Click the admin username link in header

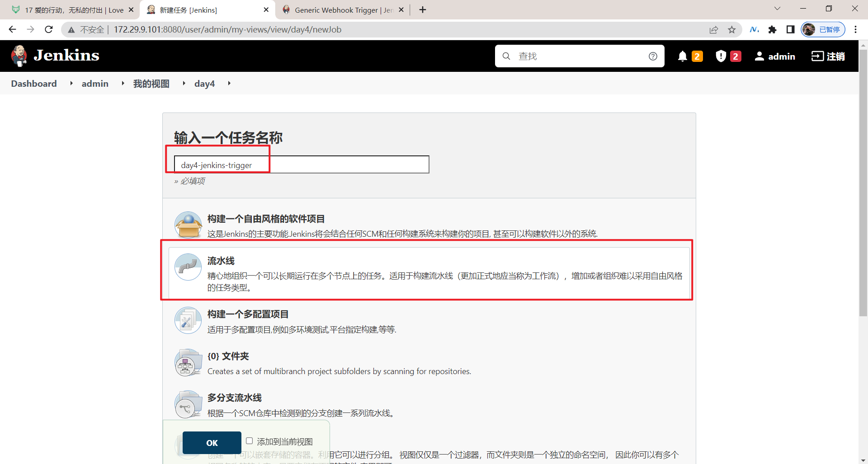coord(782,56)
